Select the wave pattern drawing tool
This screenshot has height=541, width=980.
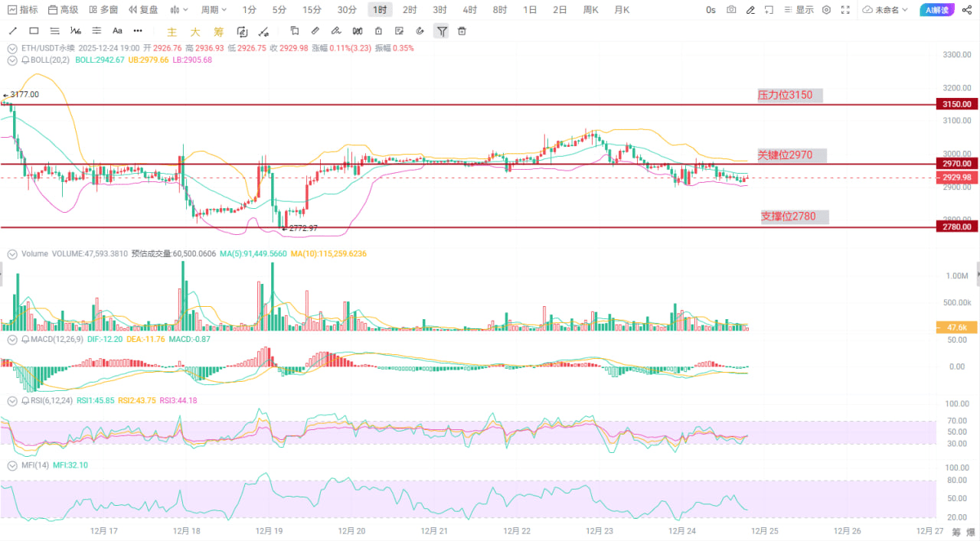pos(75,31)
